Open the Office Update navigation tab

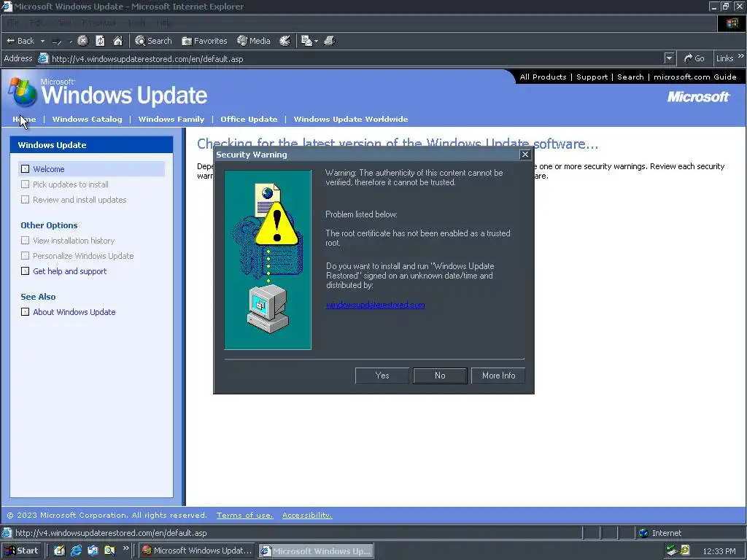(249, 119)
